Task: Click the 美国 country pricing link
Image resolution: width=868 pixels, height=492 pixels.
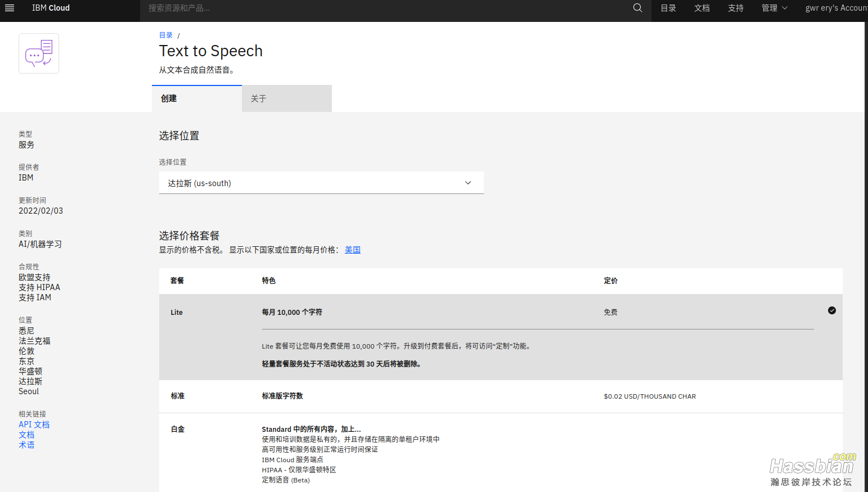Action: coord(353,250)
